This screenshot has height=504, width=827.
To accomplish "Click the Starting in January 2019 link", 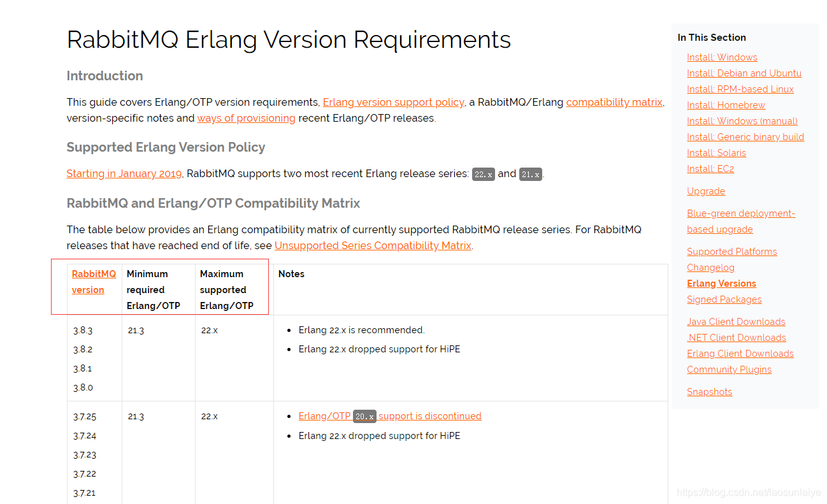I will [124, 173].
